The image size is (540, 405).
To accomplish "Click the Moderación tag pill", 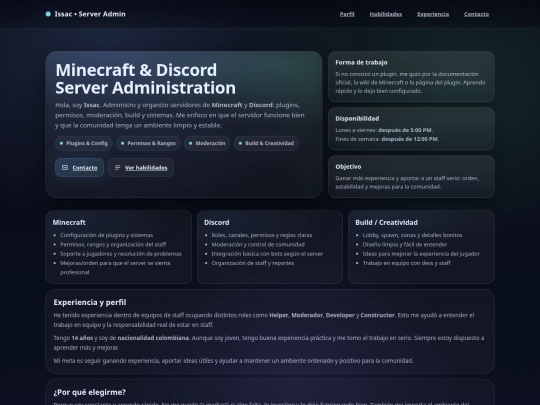I will click(207, 143).
